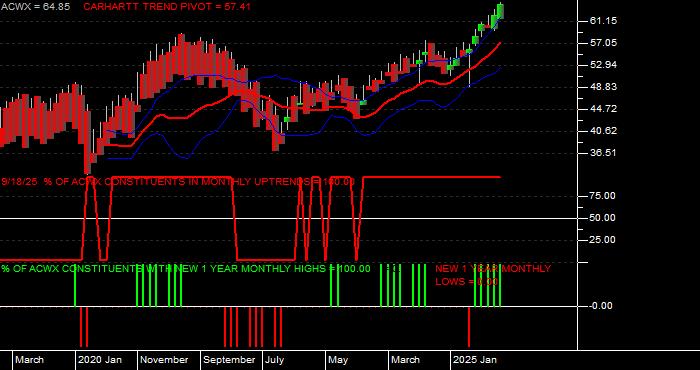Click the 40.62 price axis value
The height and width of the screenshot is (370, 700).
click(603, 131)
